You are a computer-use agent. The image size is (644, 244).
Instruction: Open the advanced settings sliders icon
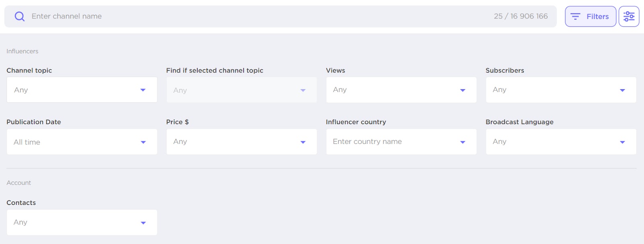click(x=629, y=17)
